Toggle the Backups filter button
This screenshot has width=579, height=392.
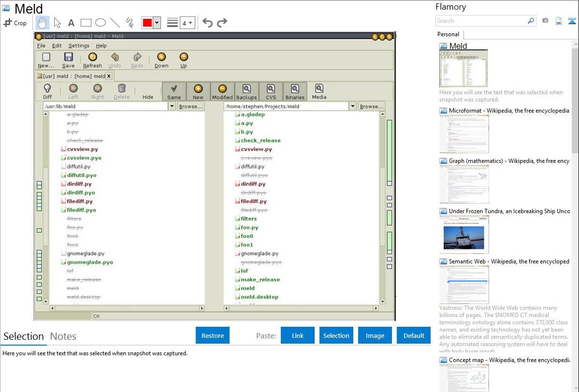click(246, 91)
